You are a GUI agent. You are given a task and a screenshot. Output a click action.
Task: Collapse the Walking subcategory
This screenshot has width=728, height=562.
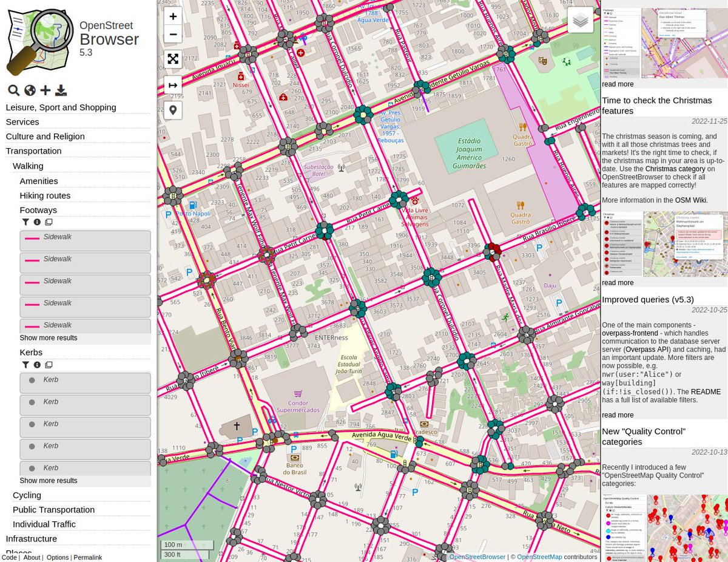pos(28,166)
